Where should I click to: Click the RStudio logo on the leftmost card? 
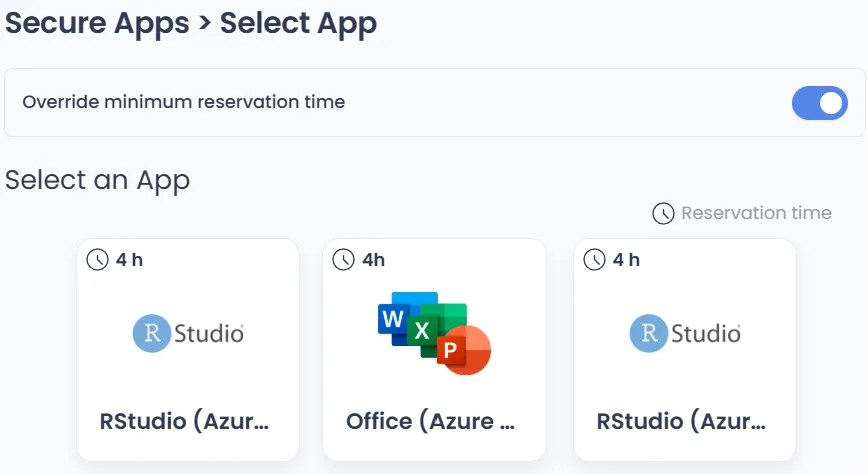(x=188, y=333)
